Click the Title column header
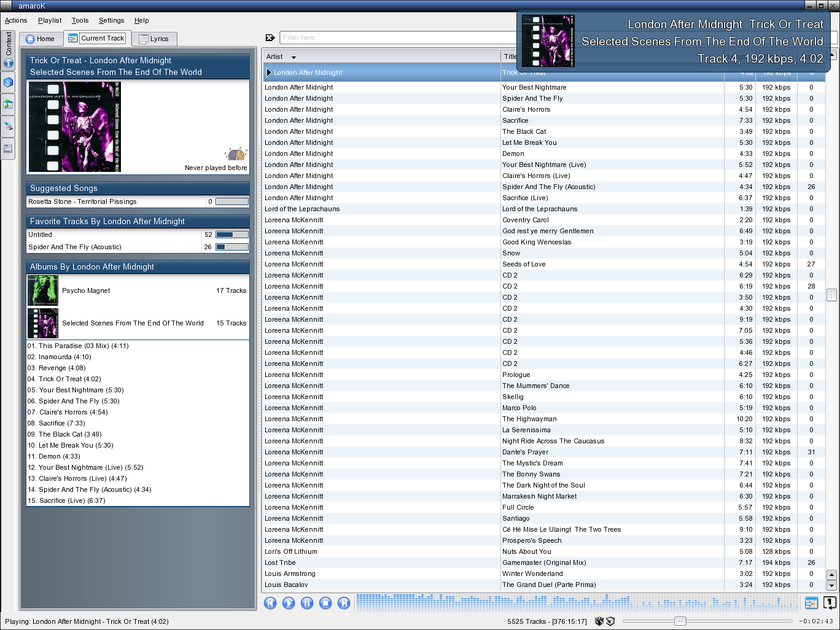Image resolution: width=840 pixels, height=630 pixels. (510, 56)
